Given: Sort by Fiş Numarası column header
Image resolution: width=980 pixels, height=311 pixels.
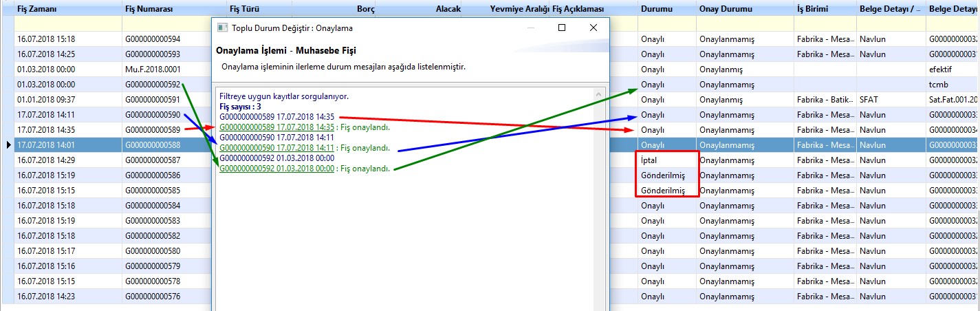Looking at the screenshot, I should pyautogui.click(x=149, y=8).
